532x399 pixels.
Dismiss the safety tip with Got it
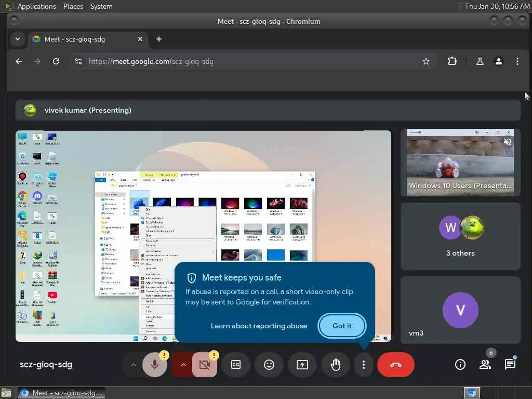(x=342, y=326)
